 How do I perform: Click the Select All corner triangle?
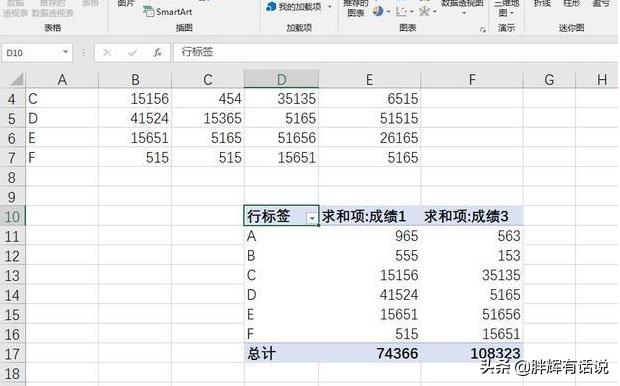[17, 79]
